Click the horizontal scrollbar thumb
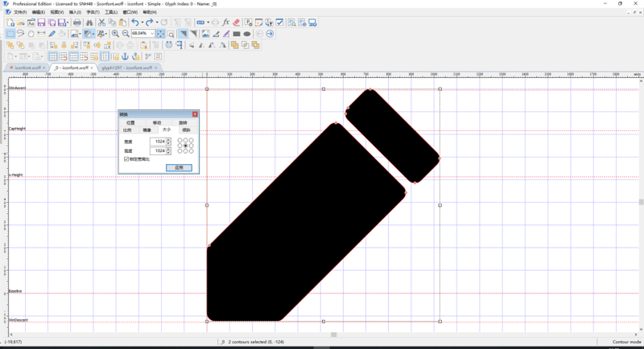644x349 pixels. [334, 335]
